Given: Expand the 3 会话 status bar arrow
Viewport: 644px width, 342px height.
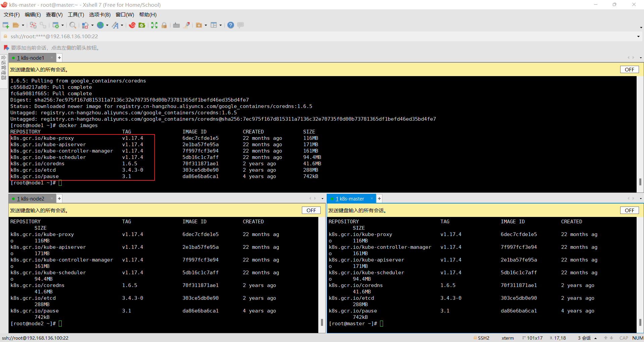Looking at the screenshot, I should [595, 338].
